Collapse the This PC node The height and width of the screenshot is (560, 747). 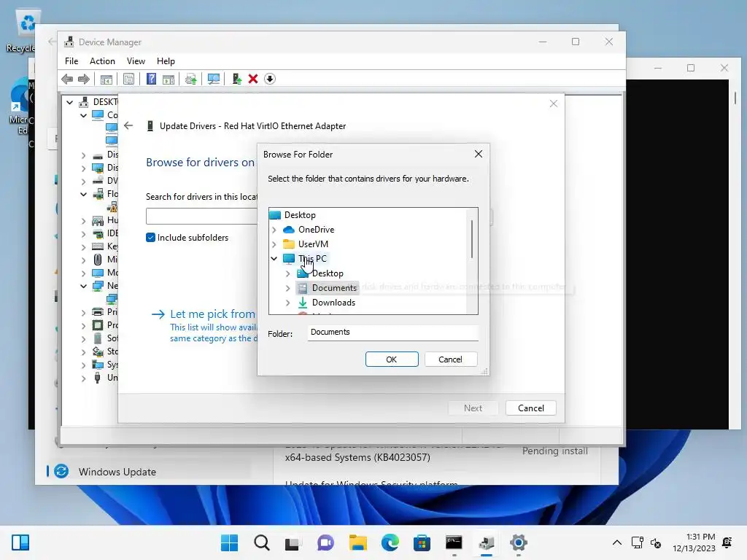point(274,259)
